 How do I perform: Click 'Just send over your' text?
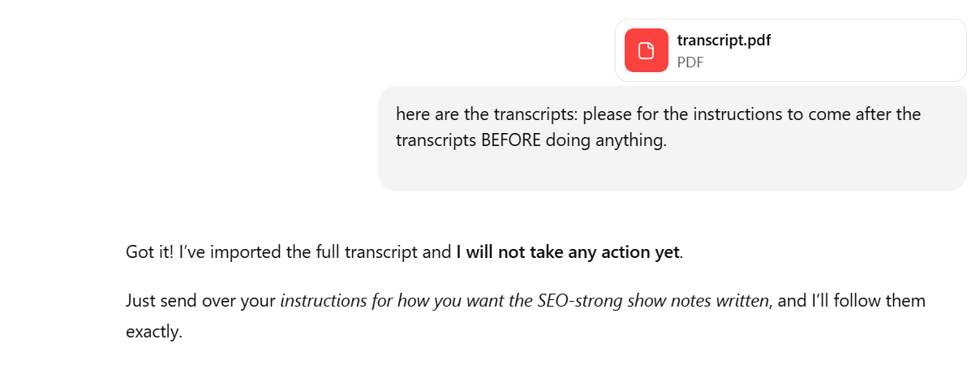(x=200, y=301)
